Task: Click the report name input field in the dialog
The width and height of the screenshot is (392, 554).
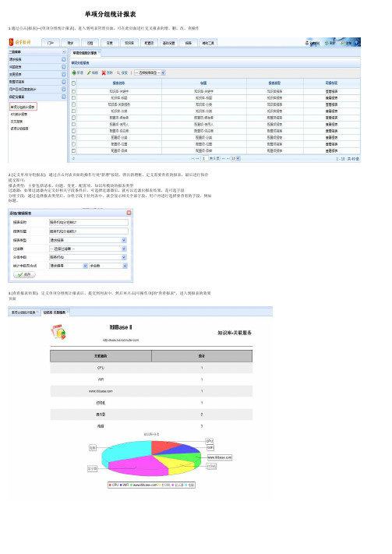Action: (x=88, y=222)
